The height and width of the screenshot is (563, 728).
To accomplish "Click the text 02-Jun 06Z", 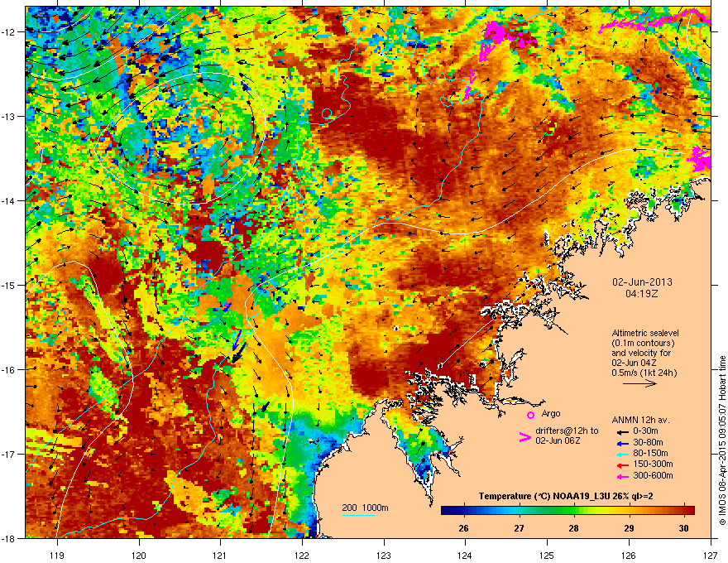I will tap(558, 440).
